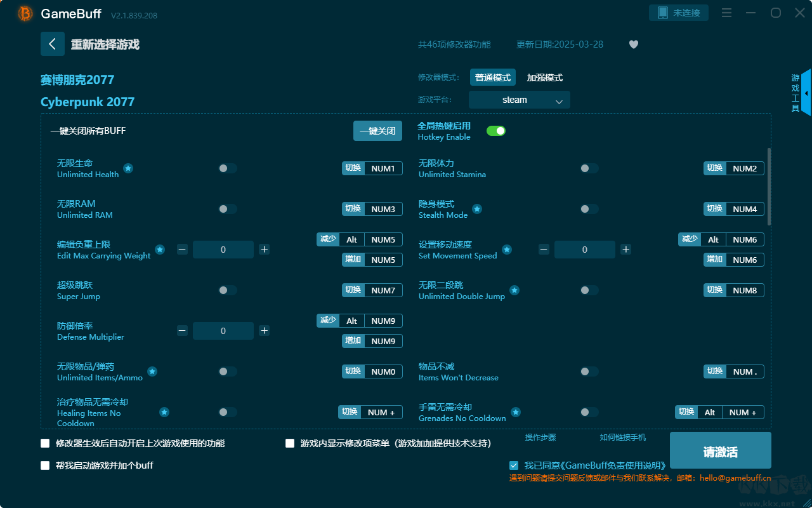Click 重新选择游戏 heading text
Viewport: 812px width, 508px height.
click(x=105, y=44)
